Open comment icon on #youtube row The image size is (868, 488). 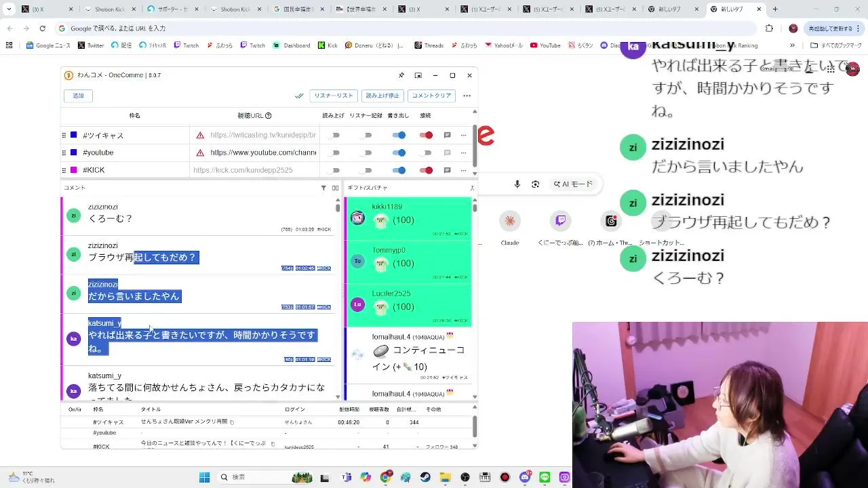click(x=447, y=153)
